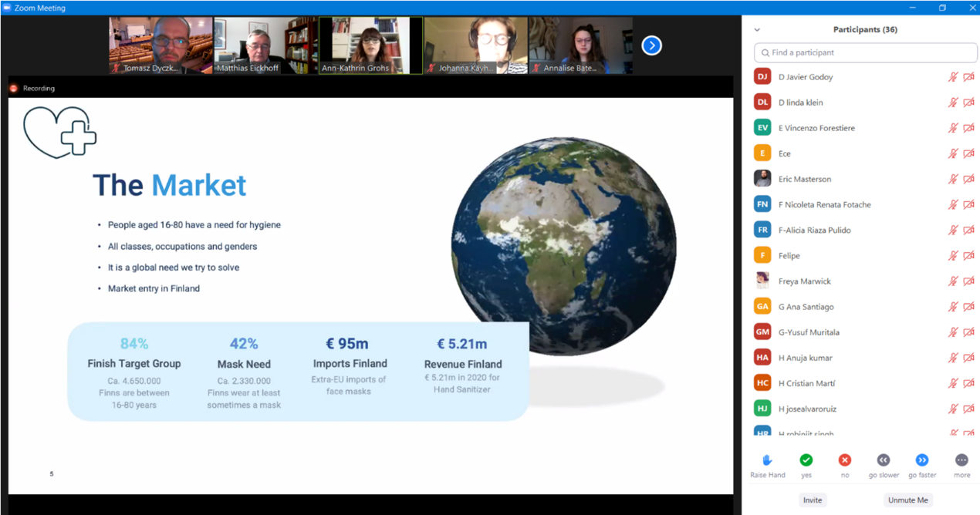Click the muted mic icon on Johanna's video
The height and width of the screenshot is (515, 980).
[431, 68]
